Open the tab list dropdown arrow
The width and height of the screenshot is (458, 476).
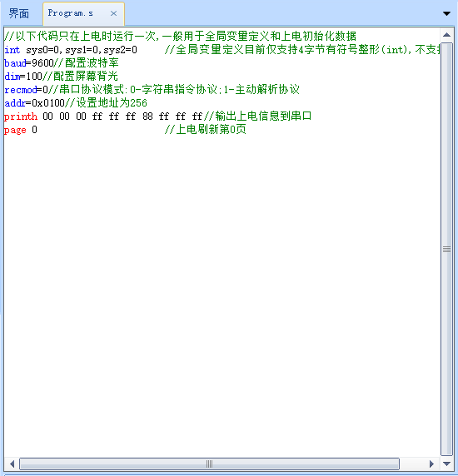(x=446, y=13)
